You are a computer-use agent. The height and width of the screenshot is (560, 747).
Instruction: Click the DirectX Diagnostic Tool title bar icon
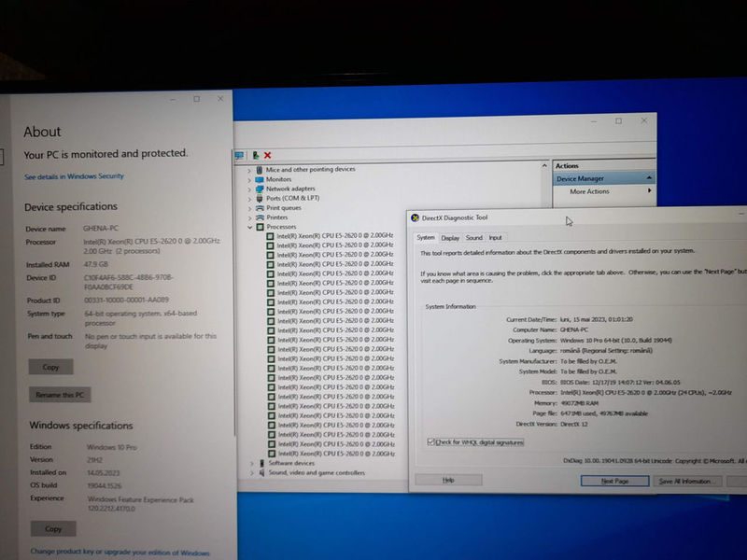415,217
